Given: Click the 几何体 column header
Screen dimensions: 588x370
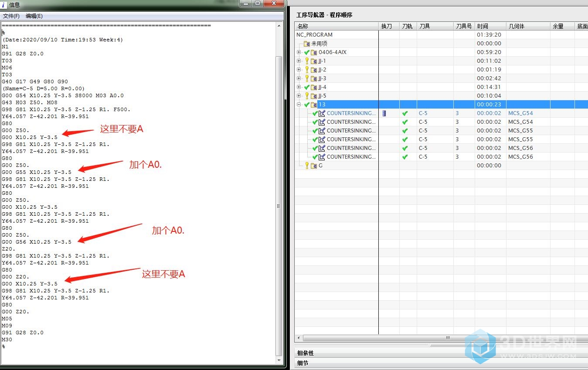Looking at the screenshot, I should (528, 26).
